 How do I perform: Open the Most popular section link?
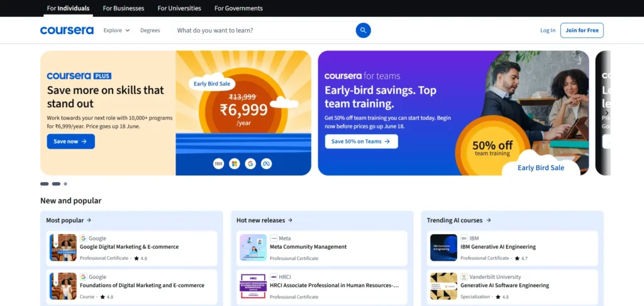coord(69,220)
